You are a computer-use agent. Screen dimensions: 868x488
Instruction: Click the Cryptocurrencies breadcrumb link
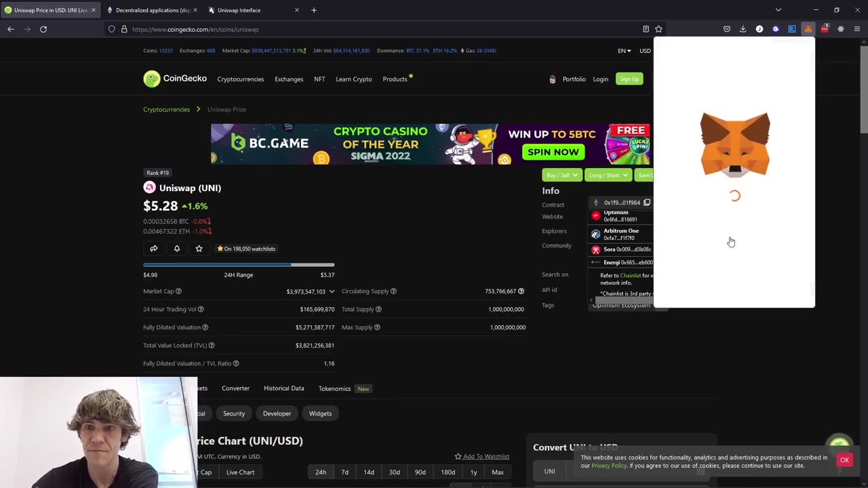click(x=166, y=109)
